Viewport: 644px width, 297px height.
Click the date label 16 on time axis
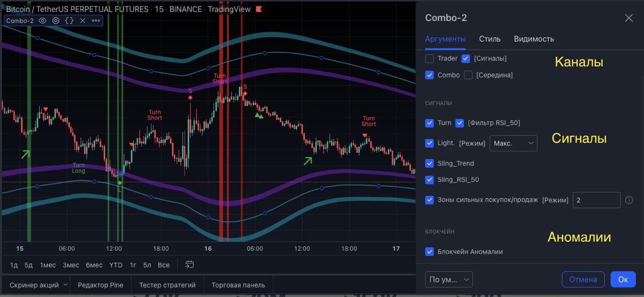pos(208,249)
